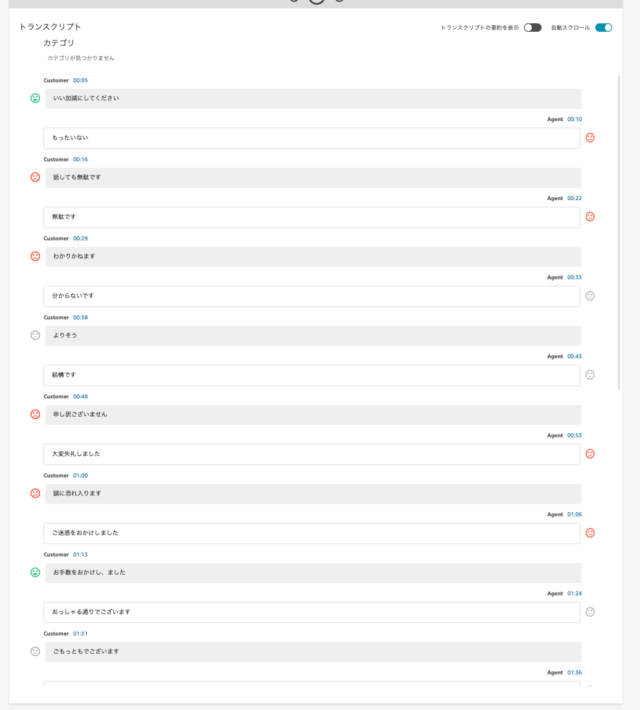Click the transcript vertical scrollbar
Image resolution: width=640 pixels, height=710 pixels.
619,232
